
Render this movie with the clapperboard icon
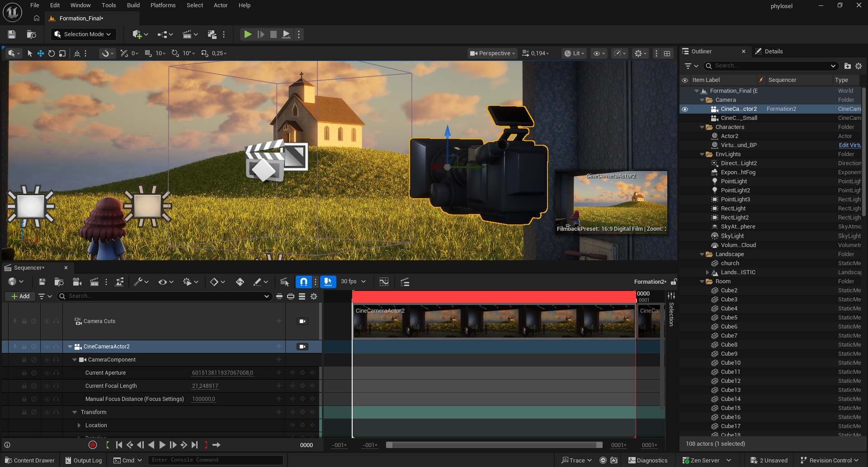click(94, 282)
